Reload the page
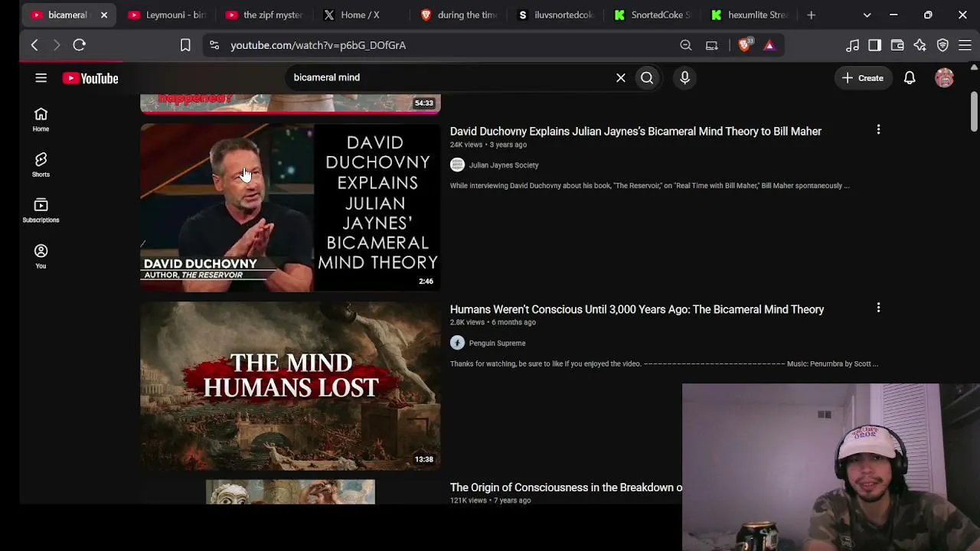The width and height of the screenshot is (980, 551). point(79,45)
